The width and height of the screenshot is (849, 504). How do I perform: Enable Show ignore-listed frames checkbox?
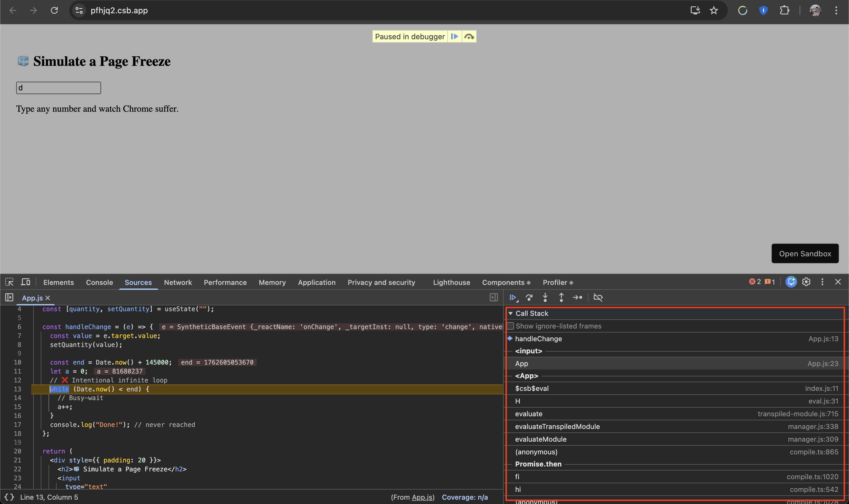511,326
